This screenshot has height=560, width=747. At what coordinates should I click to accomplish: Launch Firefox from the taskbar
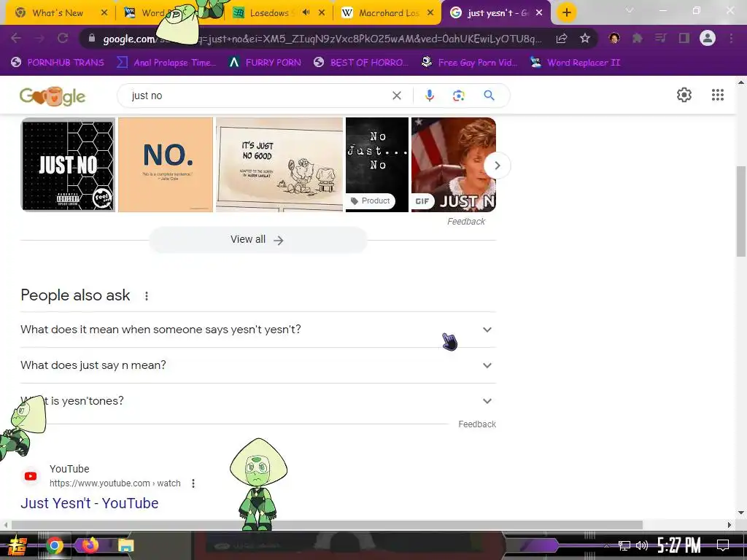tap(90, 545)
